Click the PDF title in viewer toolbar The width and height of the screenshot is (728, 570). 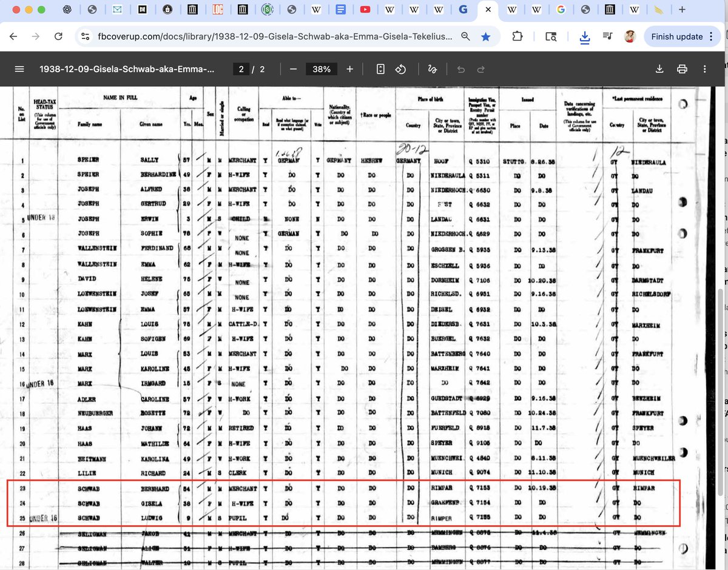[127, 69]
